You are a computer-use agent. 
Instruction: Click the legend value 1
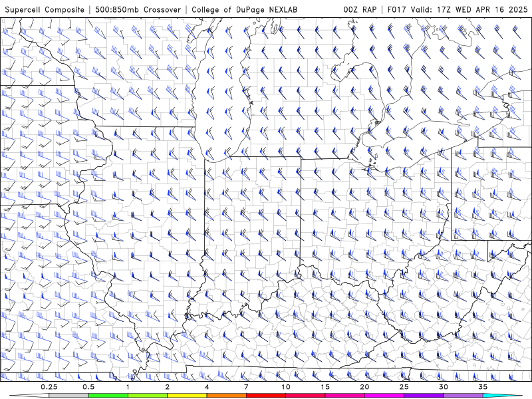pyautogui.click(x=128, y=387)
